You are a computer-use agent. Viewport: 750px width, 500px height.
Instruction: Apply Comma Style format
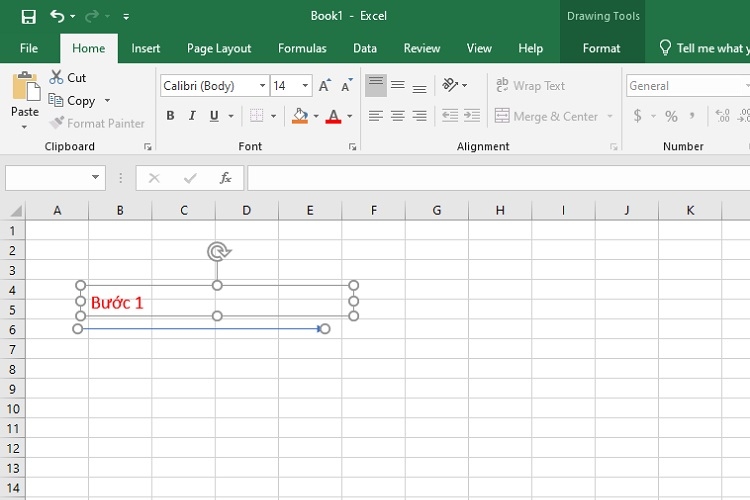click(692, 116)
